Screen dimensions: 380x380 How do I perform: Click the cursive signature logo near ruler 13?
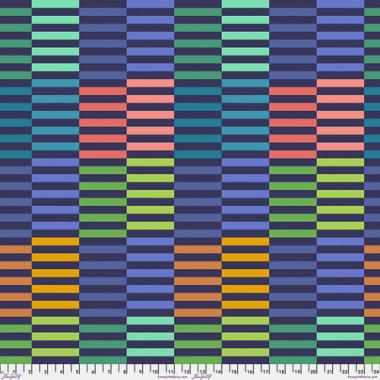pyautogui.click(x=201, y=377)
